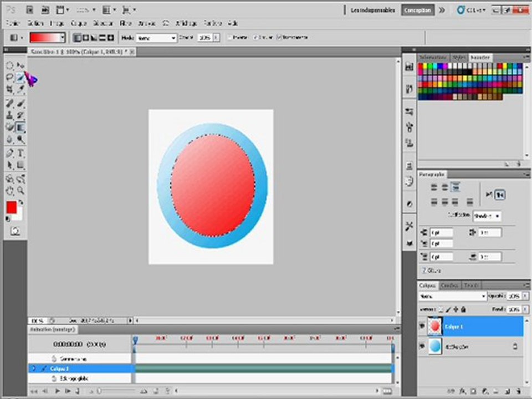Image resolution: width=532 pixels, height=399 pixels.
Task: Select the Hand tool
Action: (x=9, y=191)
